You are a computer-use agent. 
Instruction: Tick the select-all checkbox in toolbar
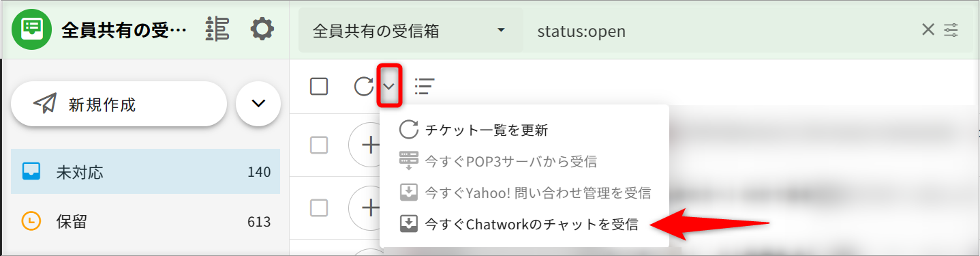click(x=319, y=86)
